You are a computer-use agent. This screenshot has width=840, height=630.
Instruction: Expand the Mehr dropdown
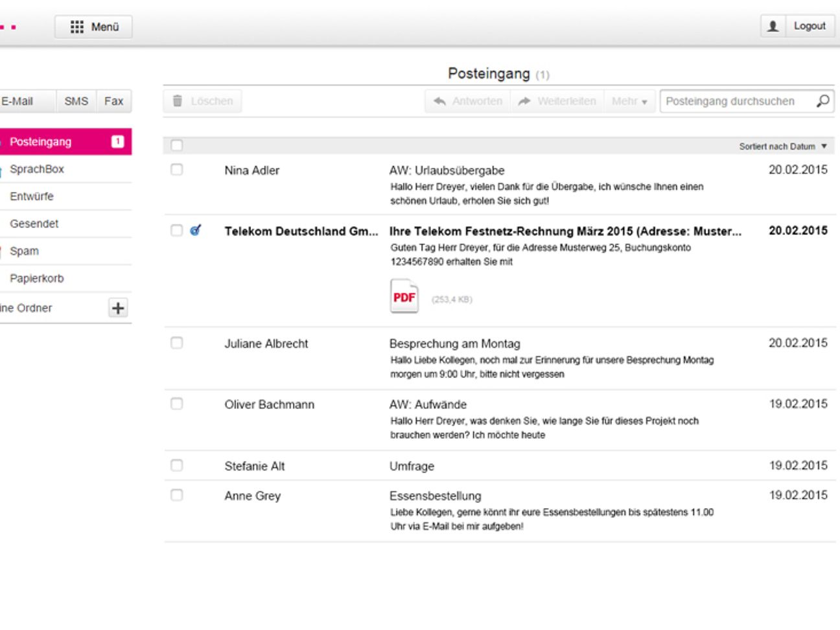coord(629,101)
